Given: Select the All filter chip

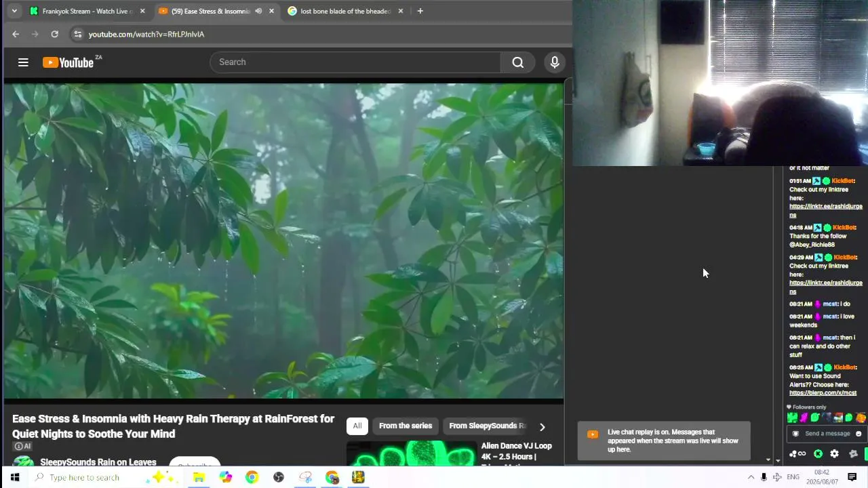Looking at the screenshot, I should pos(357,426).
